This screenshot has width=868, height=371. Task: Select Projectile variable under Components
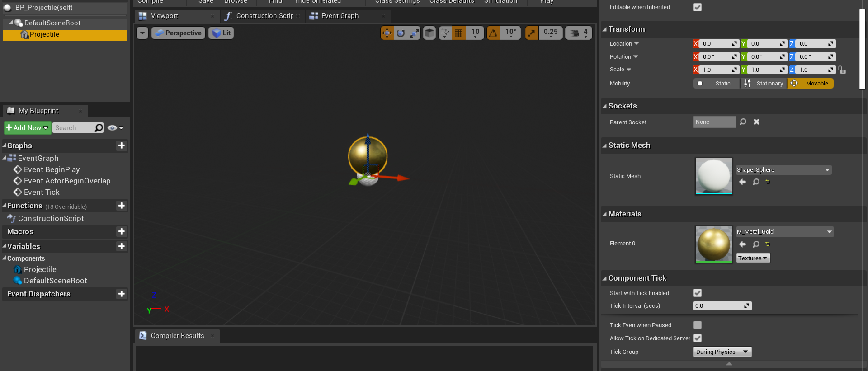pyautogui.click(x=40, y=269)
